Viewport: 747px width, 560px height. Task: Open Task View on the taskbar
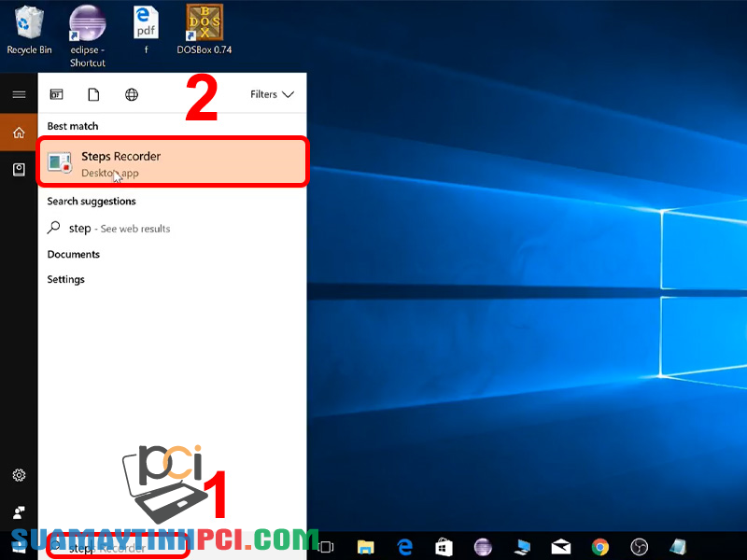[326, 547]
